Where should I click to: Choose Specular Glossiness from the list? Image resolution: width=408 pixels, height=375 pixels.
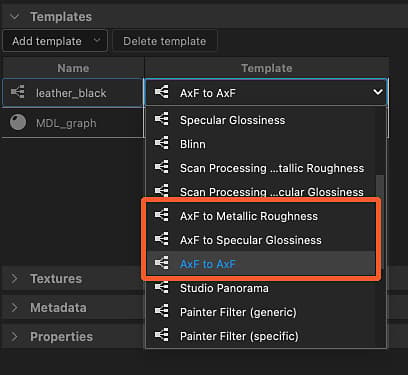261,120
